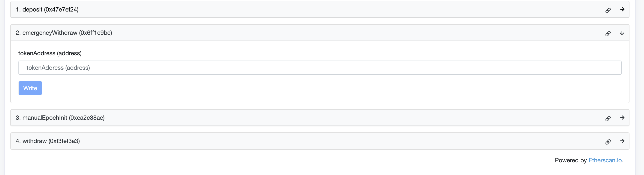The width and height of the screenshot is (644, 175).
Task: Click the '3. manualEpochInit (0xea2c38ae)' title
Action: (60, 118)
